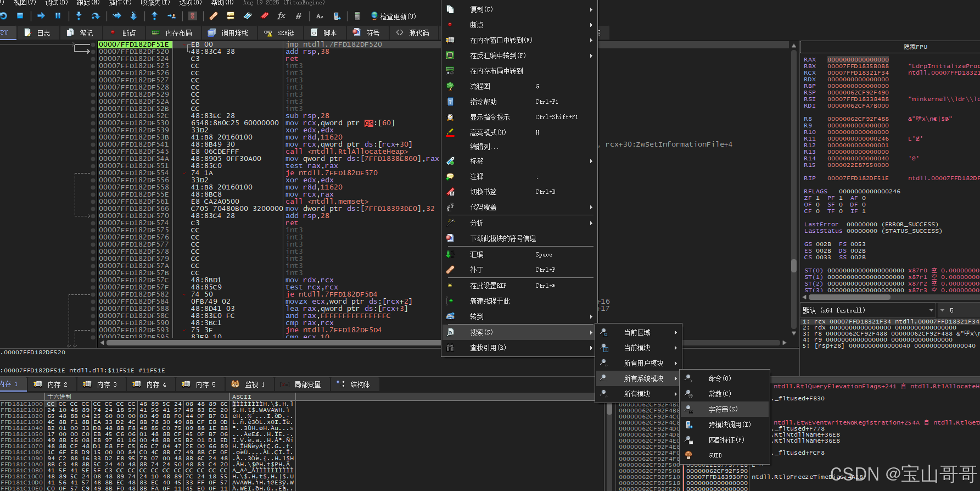Click the bookmarks red toolbar icon
Image resolution: width=980 pixels, height=491 pixels.
click(x=265, y=16)
